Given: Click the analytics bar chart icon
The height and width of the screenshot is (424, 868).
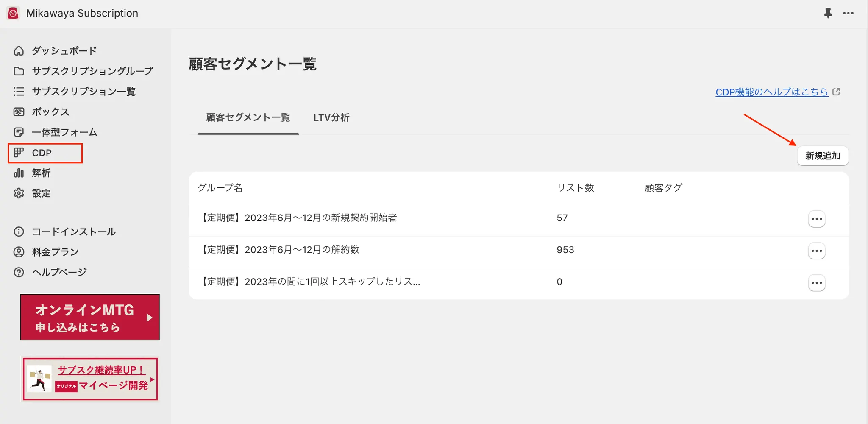Looking at the screenshot, I should coord(19,173).
